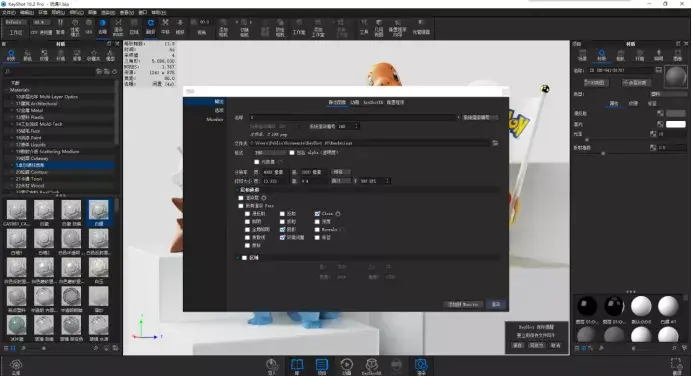The height and width of the screenshot is (376, 692).
Task: Expand the Plastic materials folder
Action: [12, 117]
